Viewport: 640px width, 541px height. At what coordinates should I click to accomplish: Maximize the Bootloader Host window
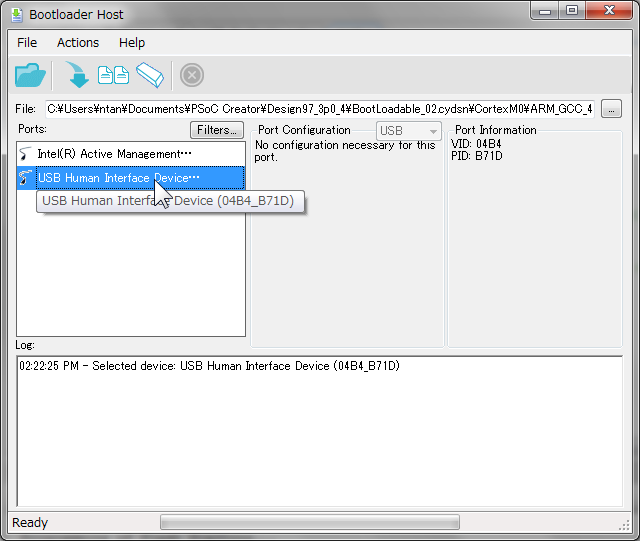pos(572,11)
